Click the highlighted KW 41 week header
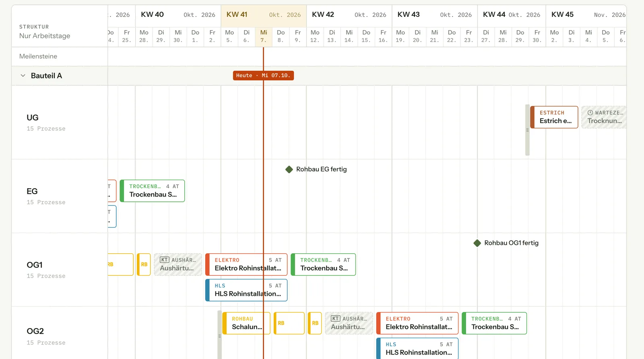 [264, 14]
